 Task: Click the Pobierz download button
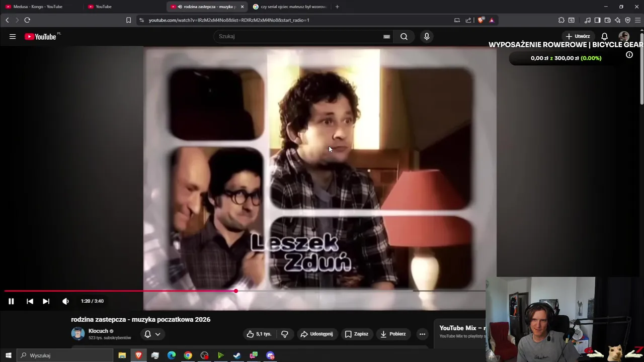pyautogui.click(x=393, y=334)
